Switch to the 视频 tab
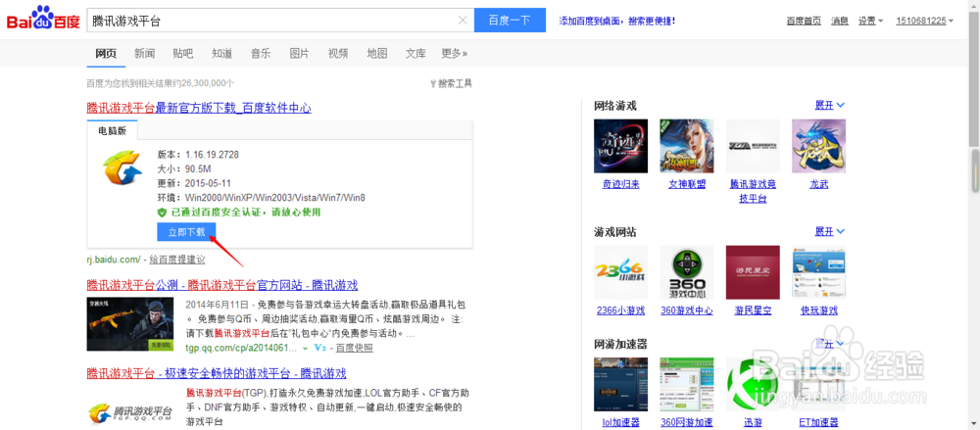Viewport: 980px width, 430px height. pos(338,53)
